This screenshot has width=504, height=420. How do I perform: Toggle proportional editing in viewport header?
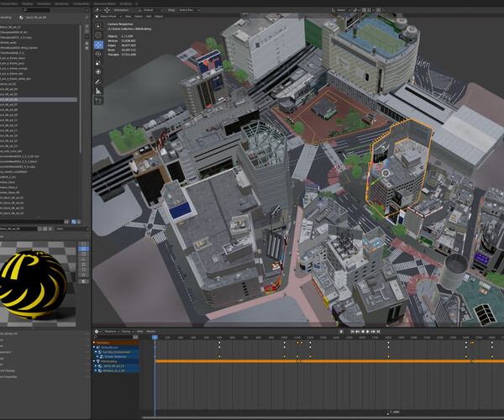coord(378,10)
